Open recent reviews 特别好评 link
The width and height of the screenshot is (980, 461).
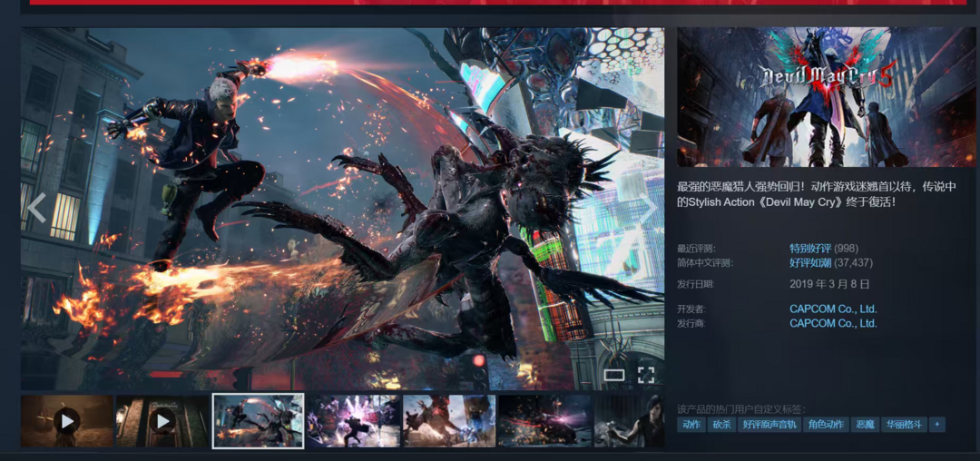point(810,248)
